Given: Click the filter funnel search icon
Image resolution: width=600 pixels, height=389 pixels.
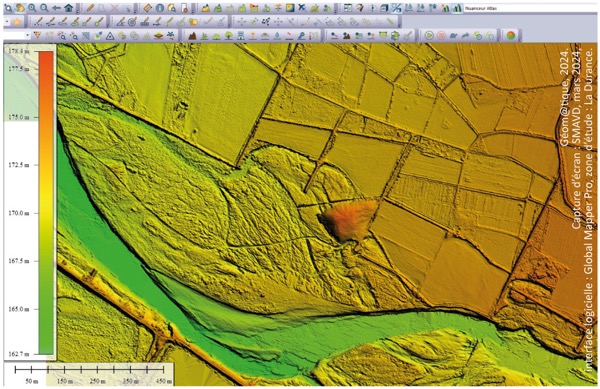Looking at the screenshot, I should [37, 36].
